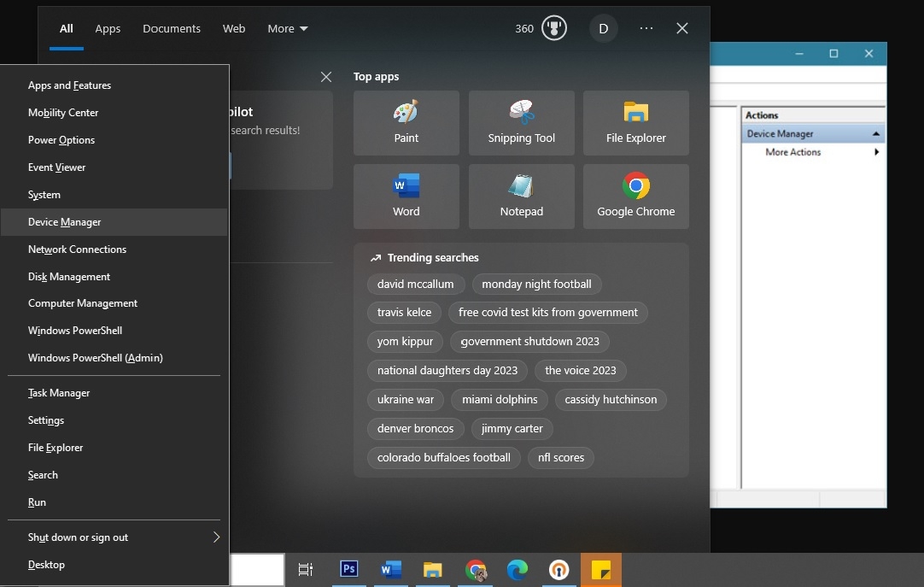This screenshot has width=924, height=587.
Task: Click the 'denver broncos' chip
Action: (415, 428)
